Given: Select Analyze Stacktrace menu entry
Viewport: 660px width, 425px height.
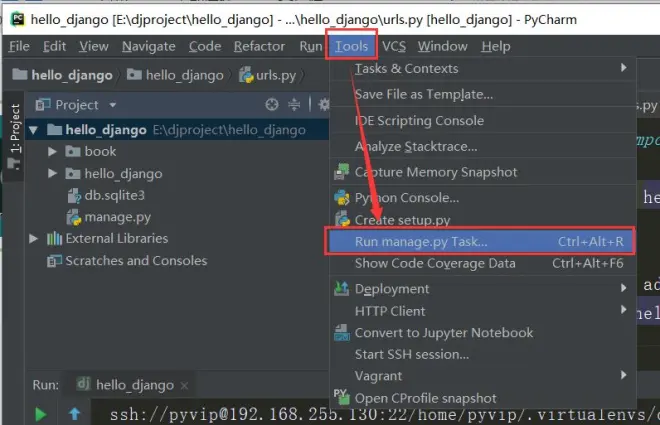Looking at the screenshot, I should coord(483,146).
